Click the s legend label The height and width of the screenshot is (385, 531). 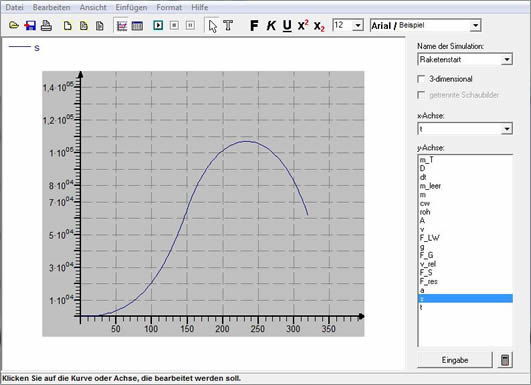[x=37, y=48]
